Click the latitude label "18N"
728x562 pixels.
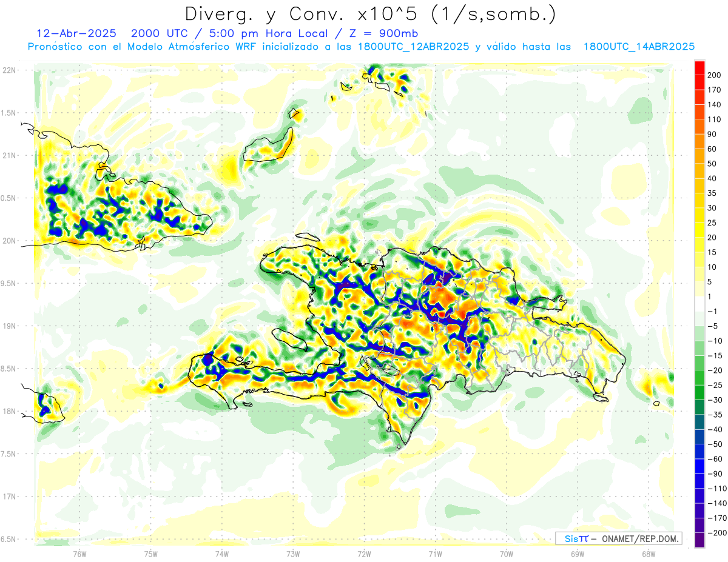pos(9,411)
